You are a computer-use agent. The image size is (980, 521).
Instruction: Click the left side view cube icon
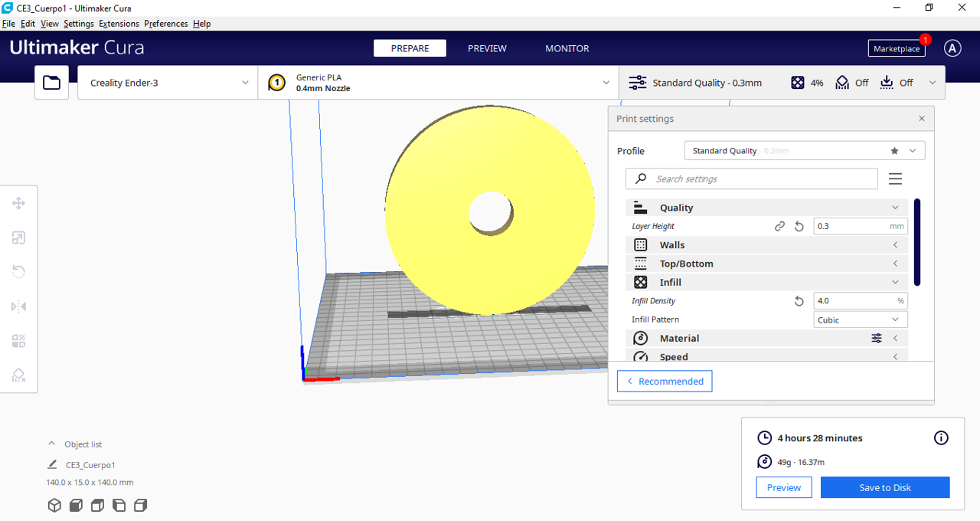coord(119,505)
